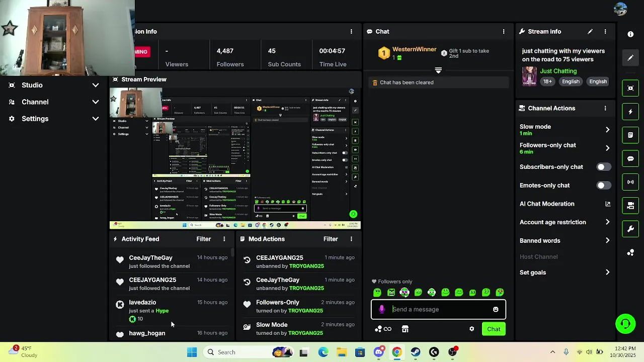
Task: Insert the angry square green emote
Action: [x=391, y=292]
